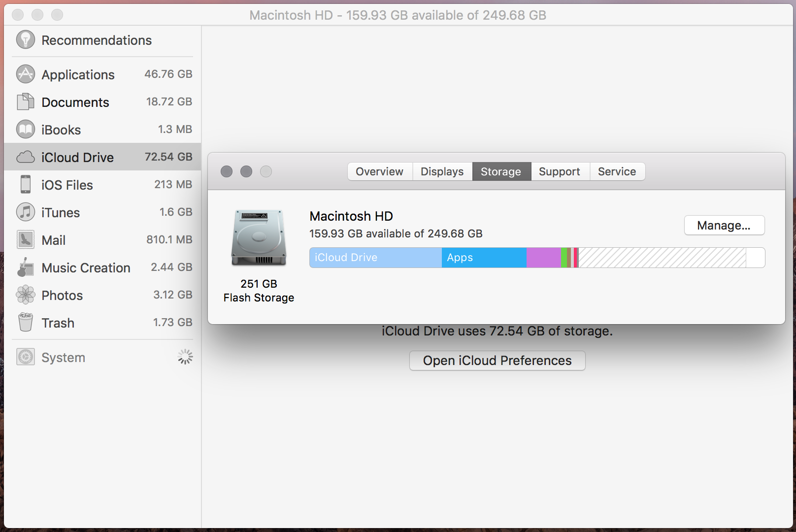Click the 72.54 GB iCloud Drive size
This screenshot has width=796, height=532.
(168, 157)
